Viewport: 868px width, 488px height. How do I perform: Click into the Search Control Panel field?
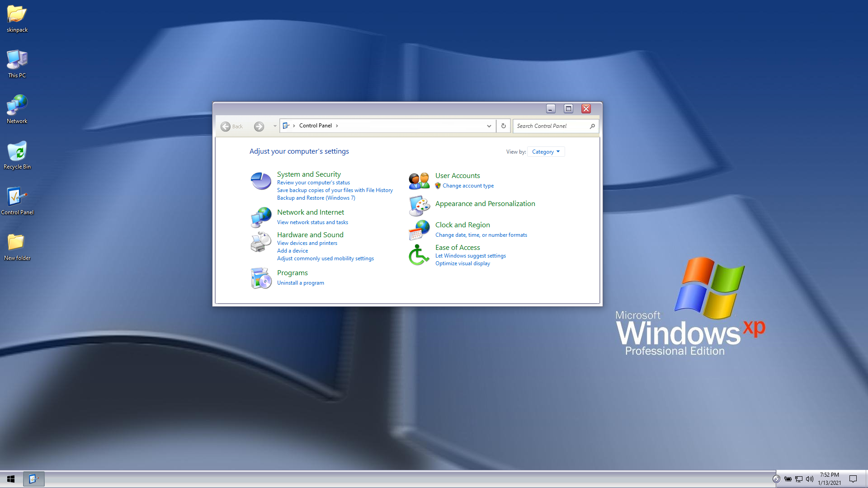(x=552, y=126)
